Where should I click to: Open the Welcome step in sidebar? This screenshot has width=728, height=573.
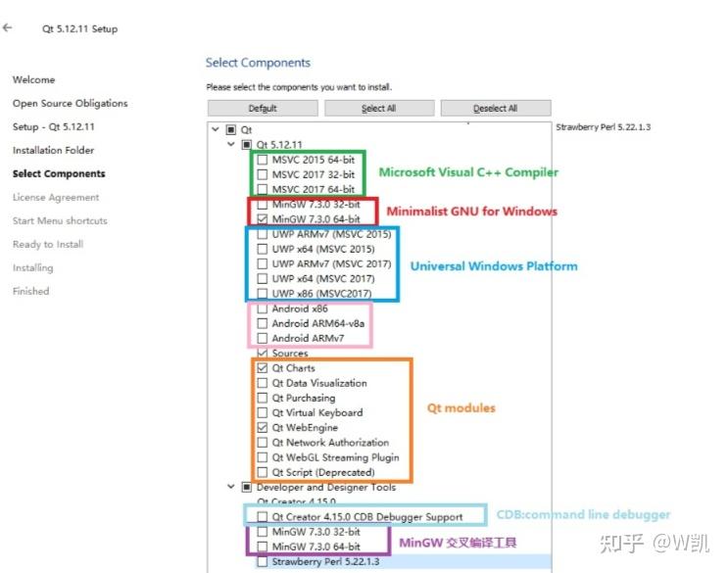[x=34, y=79]
